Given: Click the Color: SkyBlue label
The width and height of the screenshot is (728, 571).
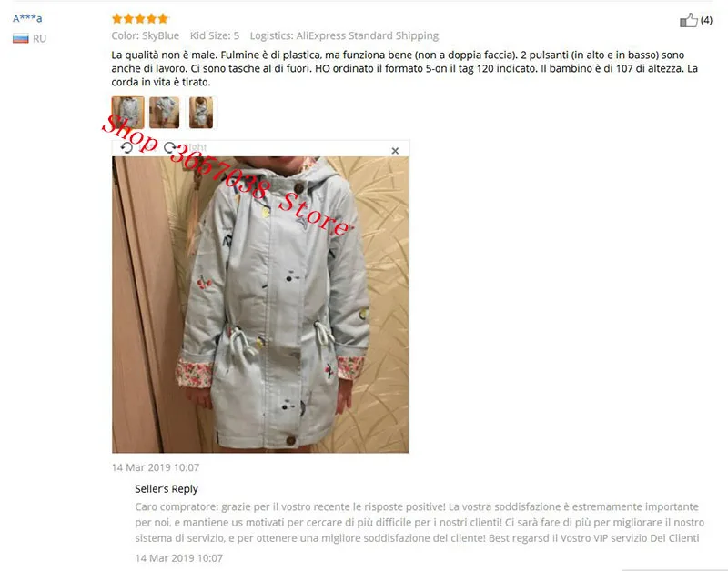Looking at the screenshot, I should (146, 35).
